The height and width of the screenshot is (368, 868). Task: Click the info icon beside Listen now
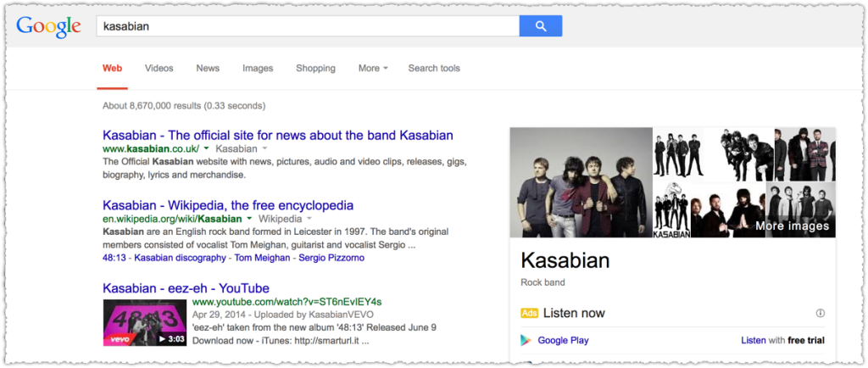(820, 313)
